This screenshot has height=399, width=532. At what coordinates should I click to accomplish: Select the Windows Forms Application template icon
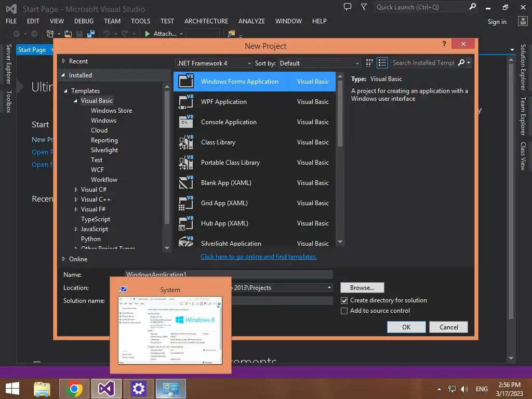click(x=186, y=82)
